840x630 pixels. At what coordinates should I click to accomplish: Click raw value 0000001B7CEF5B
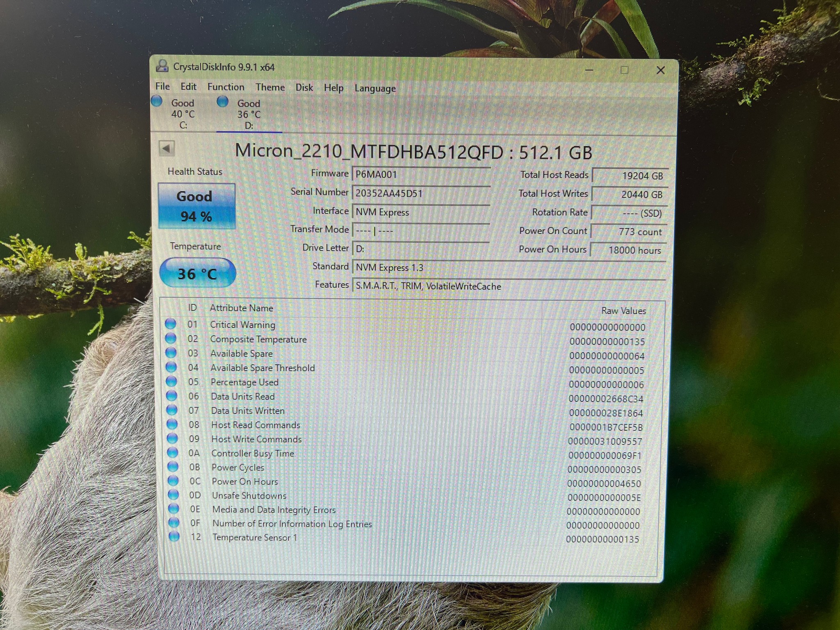click(606, 427)
